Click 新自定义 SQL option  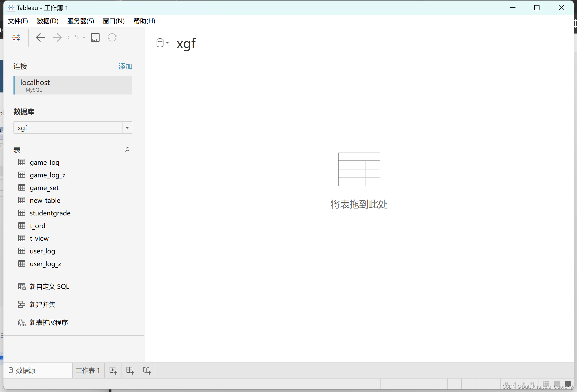pyautogui.click(x=49, y=287)
